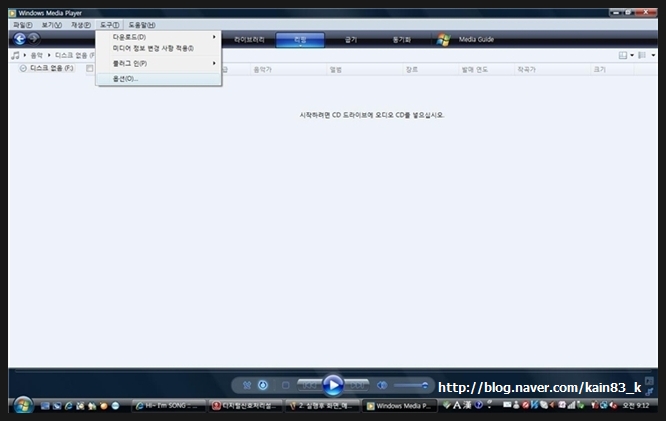Viewport: 666px width, 421px height.
Task: Expand the 다운로드(D) submenu arrow
Action: [214, 37]
